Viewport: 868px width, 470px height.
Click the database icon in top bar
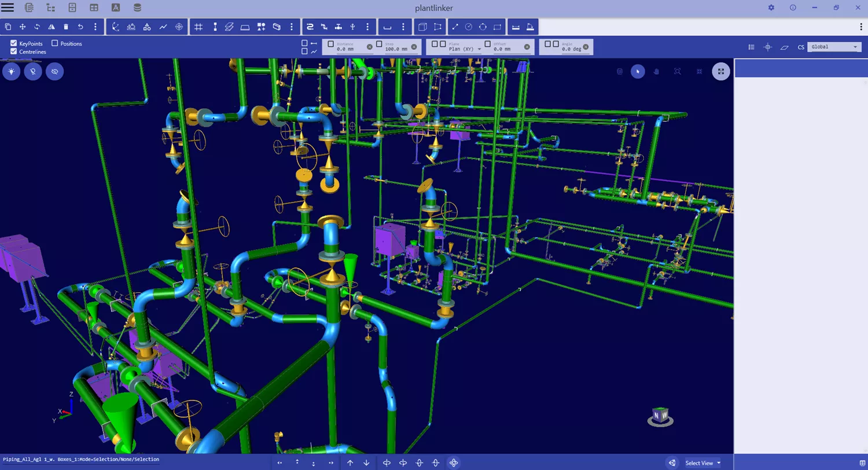pyautogui.click(x=137, y=8)
